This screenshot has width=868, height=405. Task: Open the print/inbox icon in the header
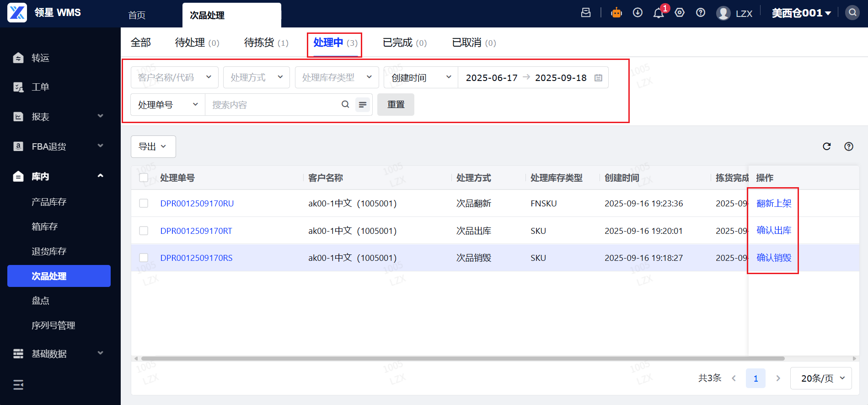point(586,13)
